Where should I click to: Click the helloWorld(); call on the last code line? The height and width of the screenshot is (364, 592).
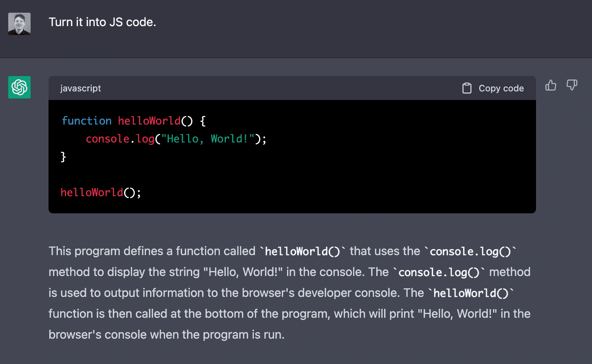pyautogui.click(x=100, y=192)
